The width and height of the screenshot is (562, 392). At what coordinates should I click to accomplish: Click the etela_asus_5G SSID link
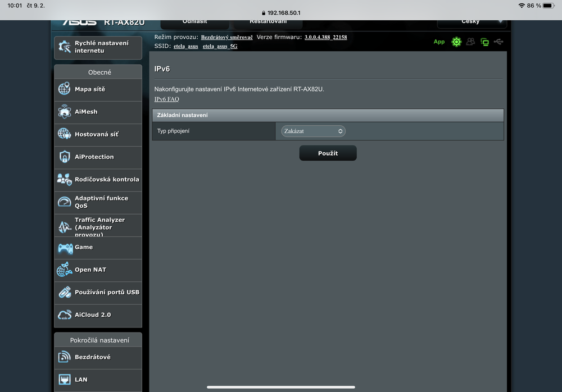220,46
